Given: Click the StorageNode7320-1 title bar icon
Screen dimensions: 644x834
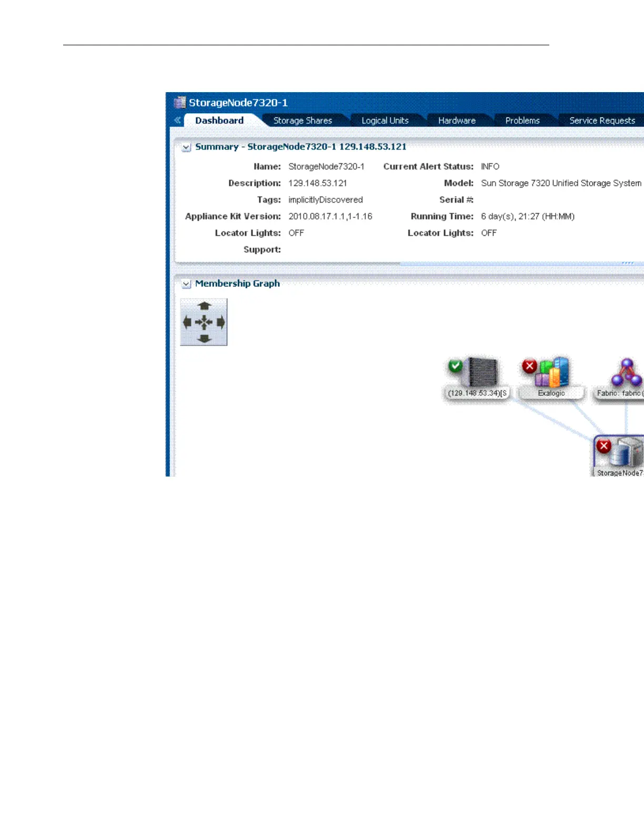Looking at the screenshot, I should (180, 102).
